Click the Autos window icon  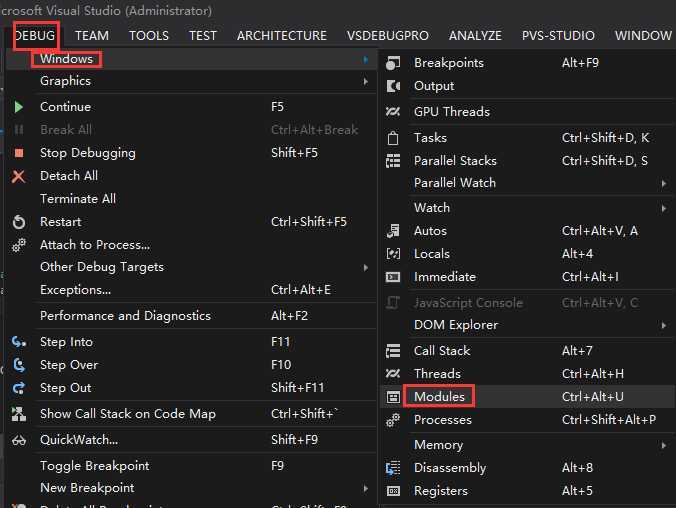(393, 231)
